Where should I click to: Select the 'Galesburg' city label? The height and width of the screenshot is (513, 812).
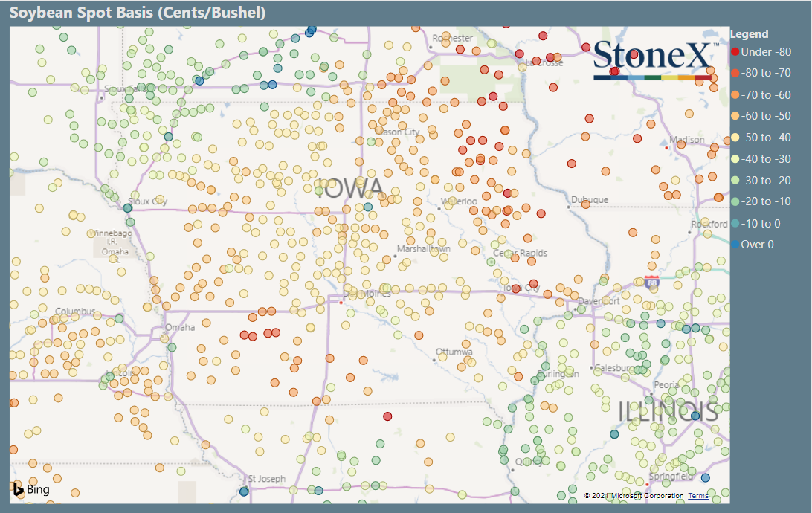coord(615,369)
